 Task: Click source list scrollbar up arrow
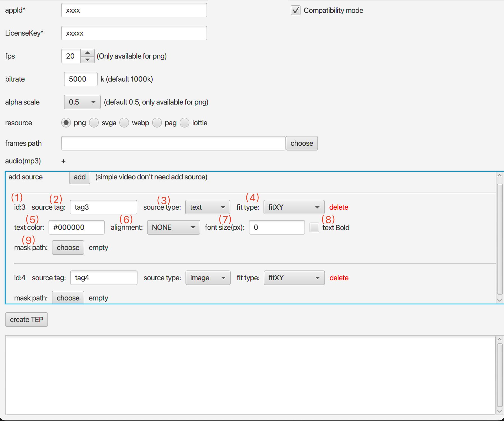(500, 175)
